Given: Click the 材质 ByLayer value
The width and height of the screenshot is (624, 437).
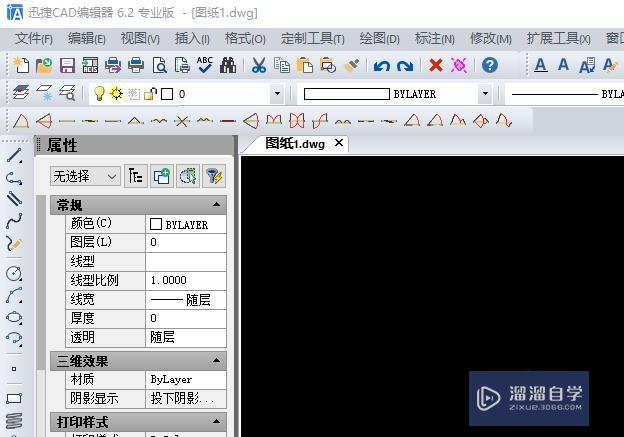Looking at the screenshot, I should pos(186,379).
